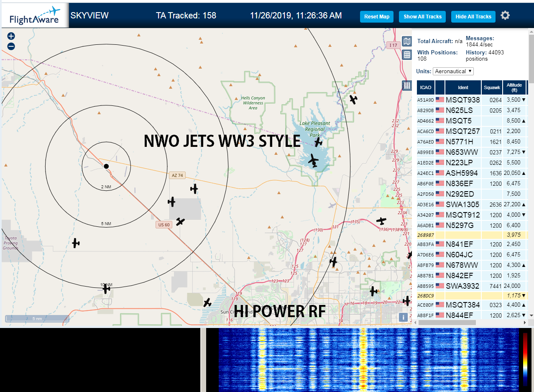Click the grid icon below the map layer icon
Screen dimensions: 534x392
tap(407, 55)
